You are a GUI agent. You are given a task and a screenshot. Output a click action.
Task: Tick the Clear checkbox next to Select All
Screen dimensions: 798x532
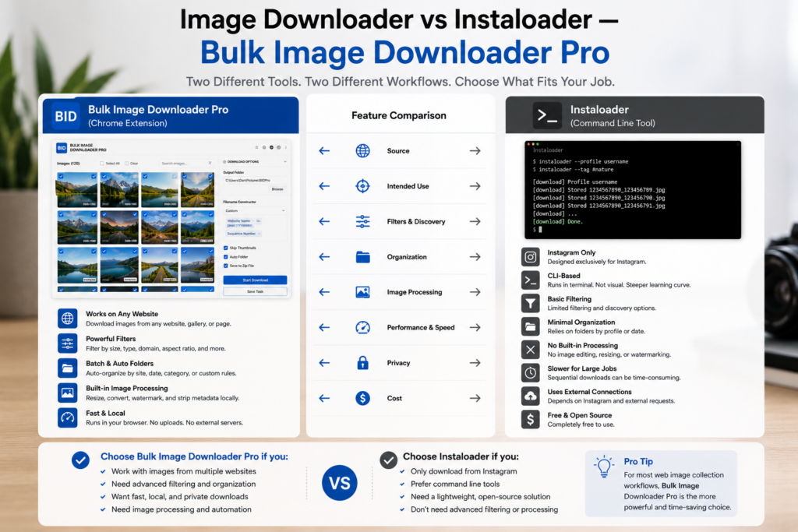127,164
